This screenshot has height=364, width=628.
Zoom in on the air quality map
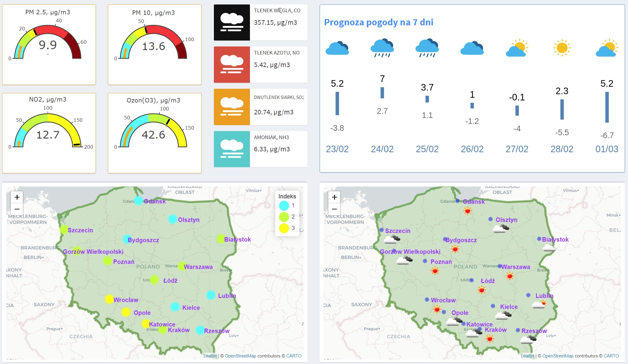coord(17,197)
